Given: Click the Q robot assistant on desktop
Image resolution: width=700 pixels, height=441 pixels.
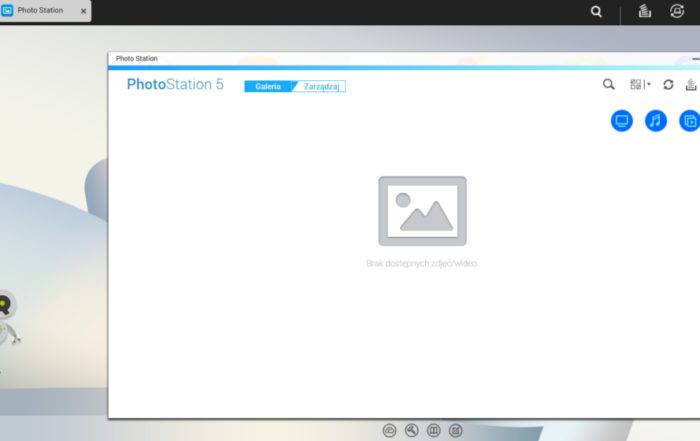Looking at the screenshot, I should [6, 318].
